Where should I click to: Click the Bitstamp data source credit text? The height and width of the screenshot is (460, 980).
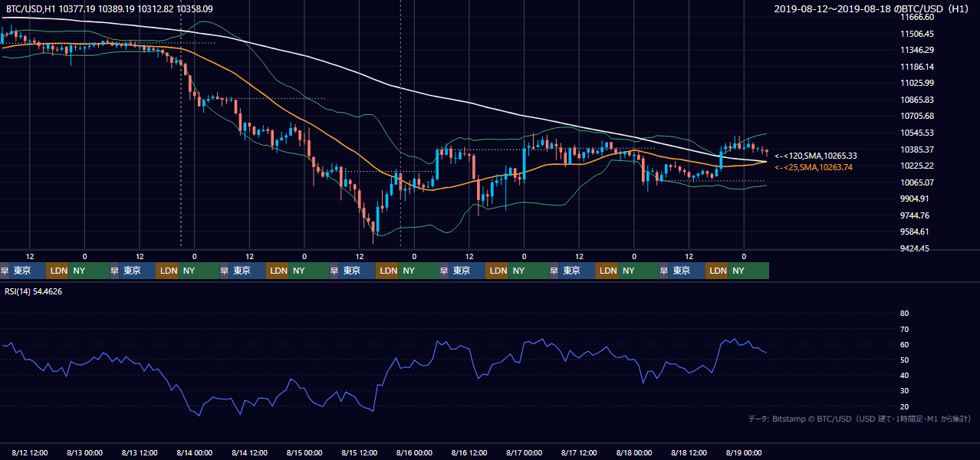point(860,419)
